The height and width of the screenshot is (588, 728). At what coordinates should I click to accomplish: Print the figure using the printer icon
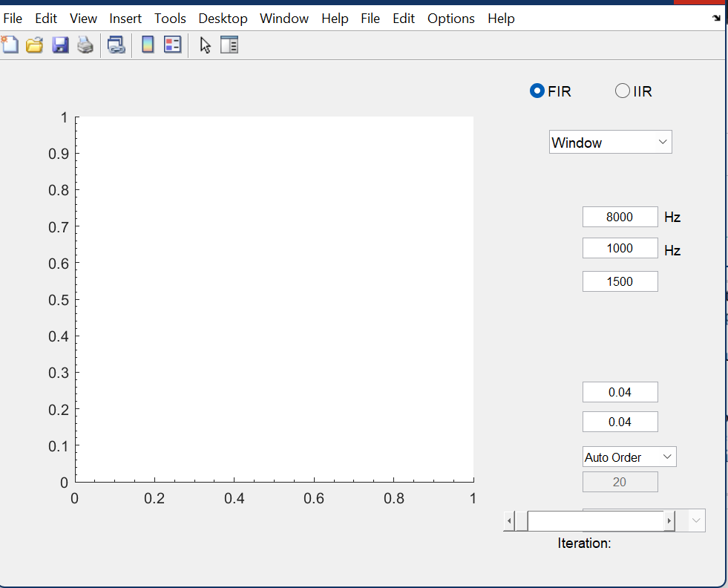tap(85, 45)
